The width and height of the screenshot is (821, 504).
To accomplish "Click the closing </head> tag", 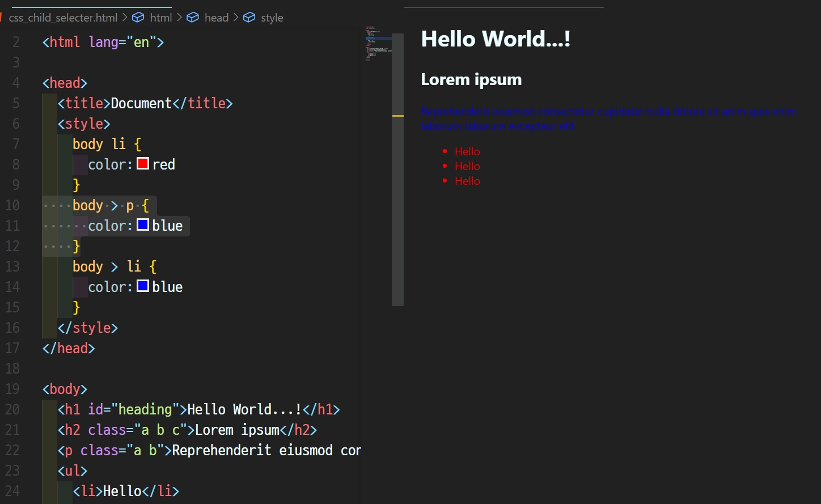I will pyautogui.click(x=69, y=348).
